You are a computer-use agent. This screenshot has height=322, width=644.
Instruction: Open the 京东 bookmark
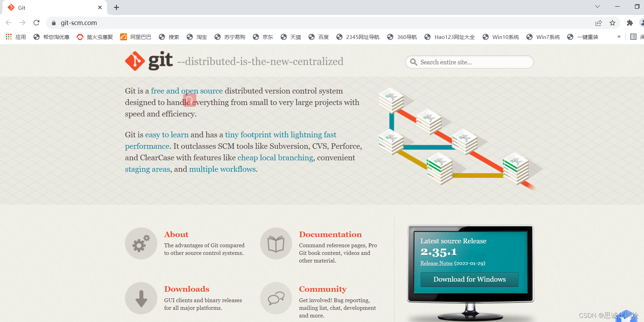[x=263, y=37]
